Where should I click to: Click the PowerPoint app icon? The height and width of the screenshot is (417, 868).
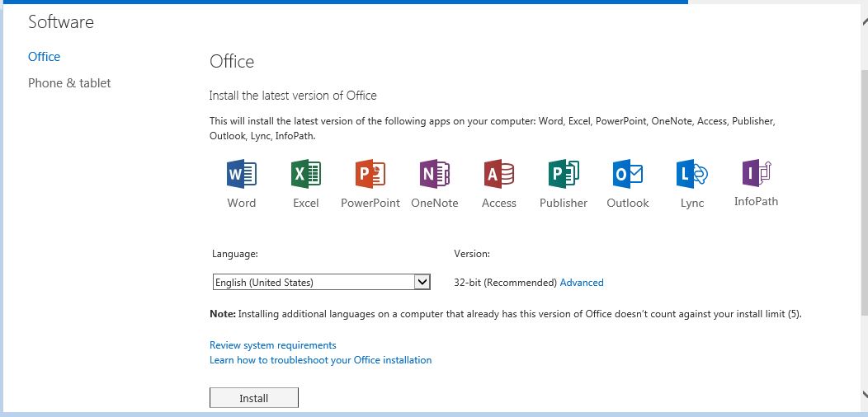[370, 174]
